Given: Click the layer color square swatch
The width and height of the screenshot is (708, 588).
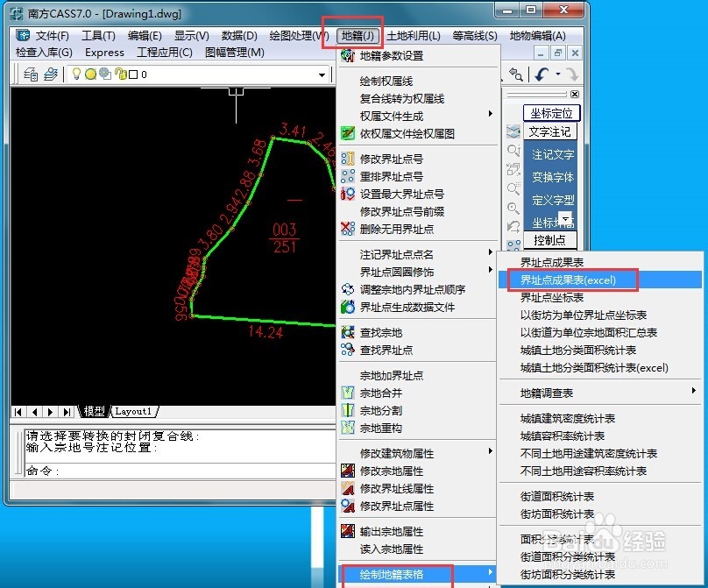Looking at the screenshot, I should [x=133, y=74].
